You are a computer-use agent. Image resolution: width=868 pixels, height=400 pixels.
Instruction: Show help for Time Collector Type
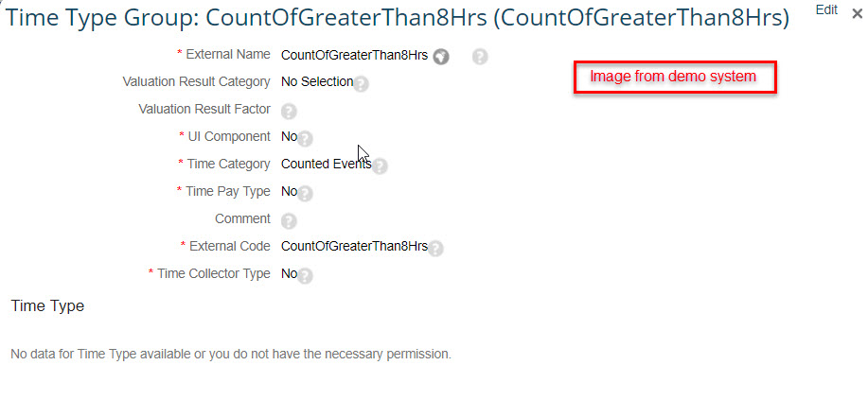(x=305, y=276)
